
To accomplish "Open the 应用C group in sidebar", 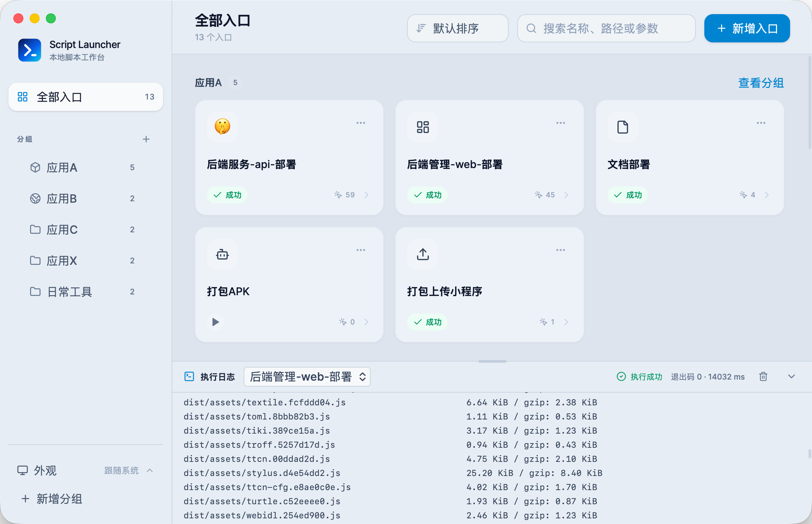I will [85, 230].
